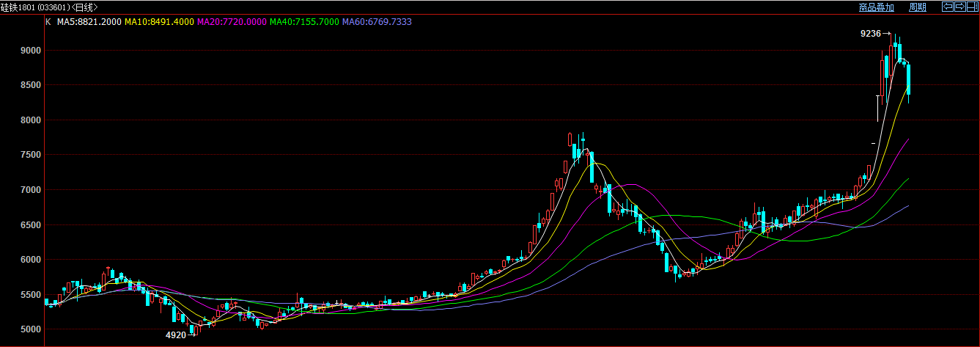Screen dimensions: 980x347
Task: Click the last cyan candlestick on the right
Action: [909, 79]
